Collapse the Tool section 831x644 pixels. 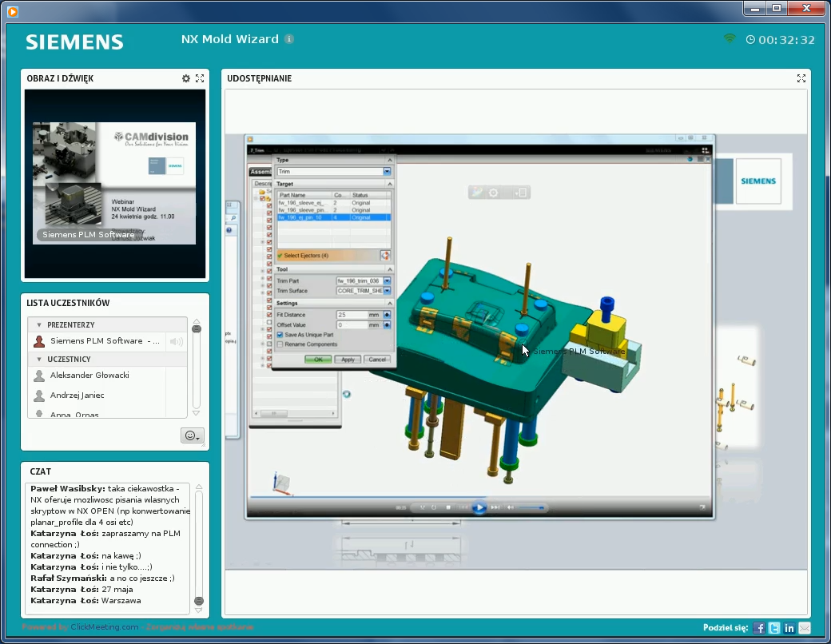pos(390,269)
